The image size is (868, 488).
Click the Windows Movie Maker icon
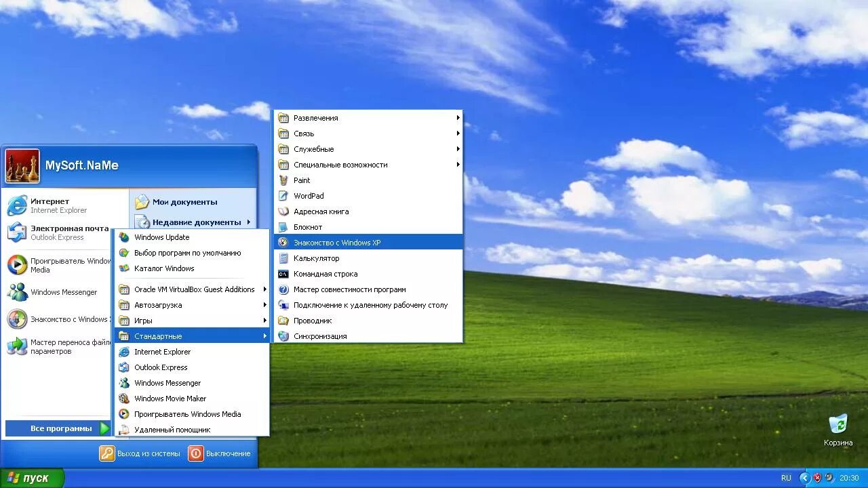pos(124,399)
